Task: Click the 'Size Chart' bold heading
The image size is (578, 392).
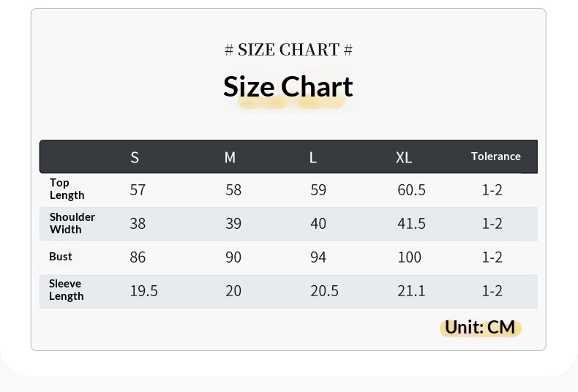Action: pyautogui.click(x=288, y=87)
